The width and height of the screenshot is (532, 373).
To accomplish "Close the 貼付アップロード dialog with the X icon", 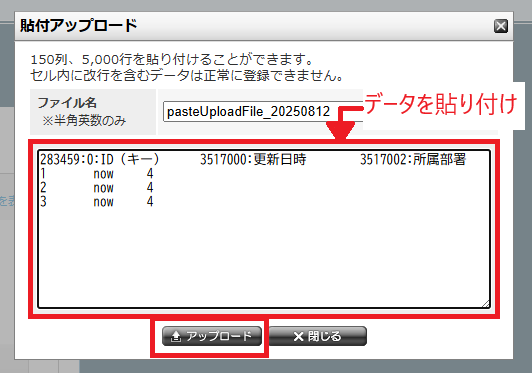I will pyautogui.click(x=501, y=26).
